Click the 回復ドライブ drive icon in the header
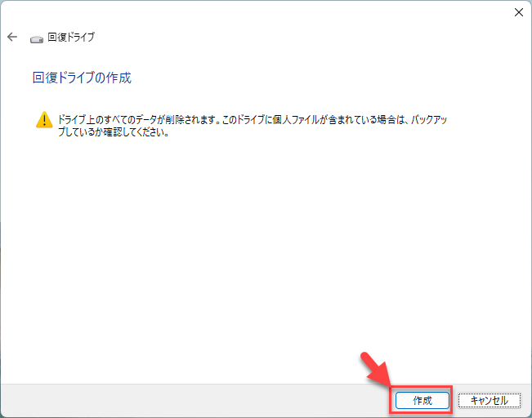The image size is (532, 418). click(x=37, y=39)
